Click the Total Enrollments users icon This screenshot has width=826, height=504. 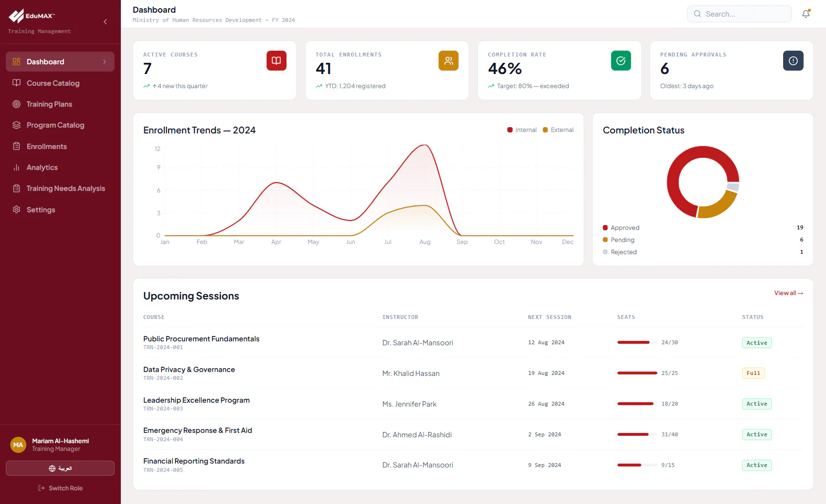[448, 61]
